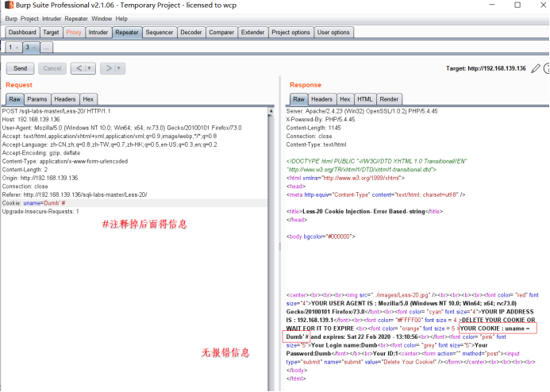550x392 pixels.
Task: Select the Response Render tab
Action: coord(389,99)
